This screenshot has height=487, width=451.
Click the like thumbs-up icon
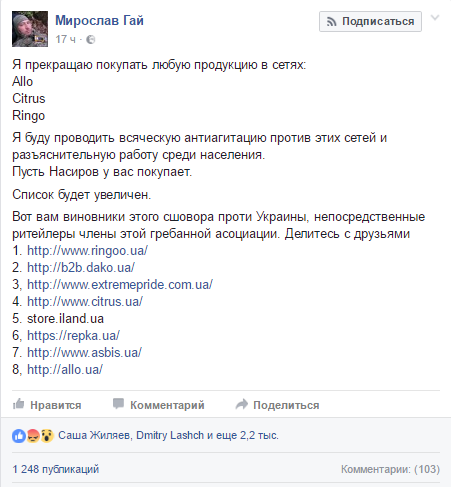18,404
